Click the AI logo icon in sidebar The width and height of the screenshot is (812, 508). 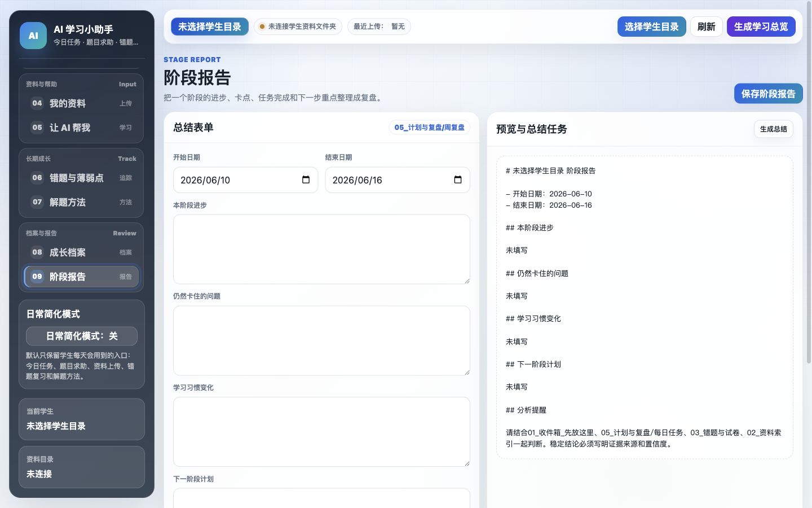(x=33, y=36)
